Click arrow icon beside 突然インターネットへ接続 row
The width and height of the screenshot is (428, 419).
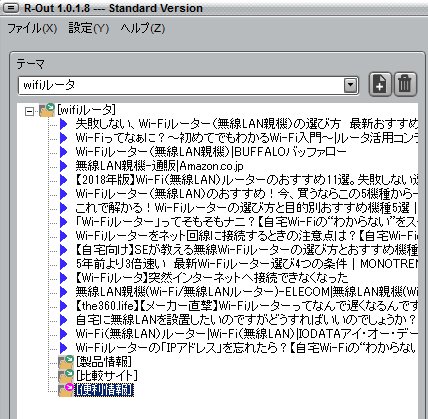coord(63,278)
